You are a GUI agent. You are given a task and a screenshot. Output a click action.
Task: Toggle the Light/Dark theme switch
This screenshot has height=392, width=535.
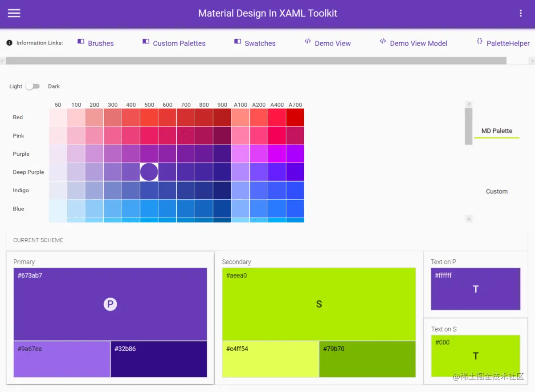click(32, 86)
